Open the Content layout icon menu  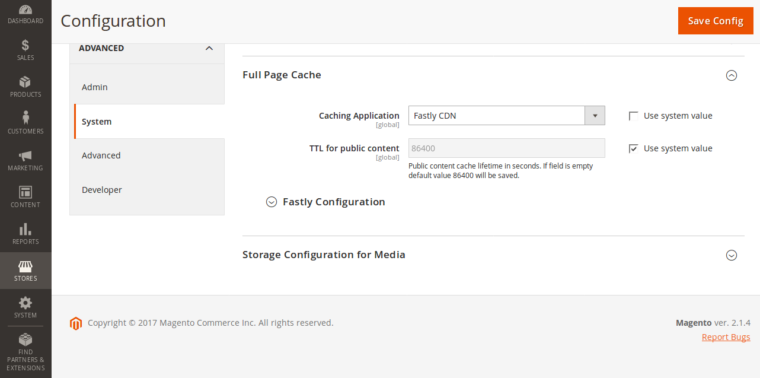(25, 197)
